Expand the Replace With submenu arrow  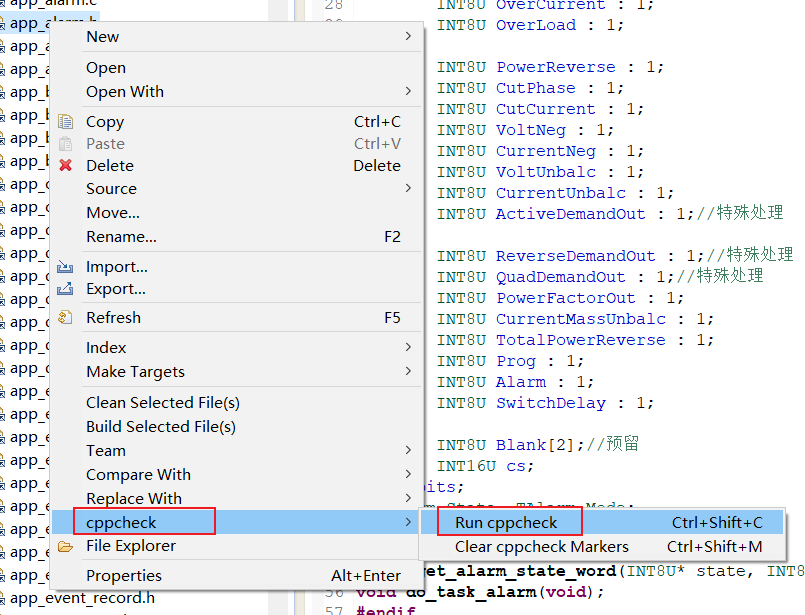pos(408,498)
